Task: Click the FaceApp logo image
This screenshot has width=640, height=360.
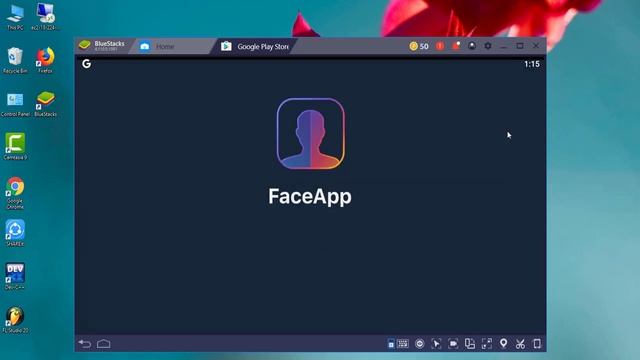Action: 311,133
